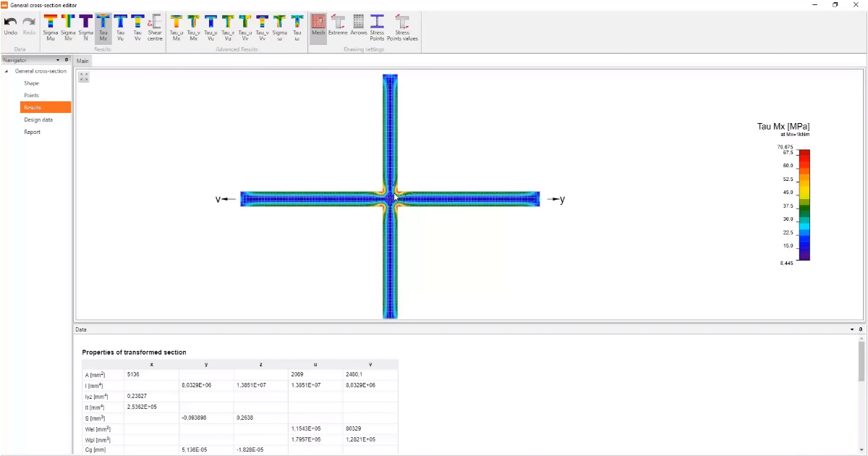This screenshot has height=456, width=868.
Task: Show advanced Tau_v Vv result
Action: (263, 28)
